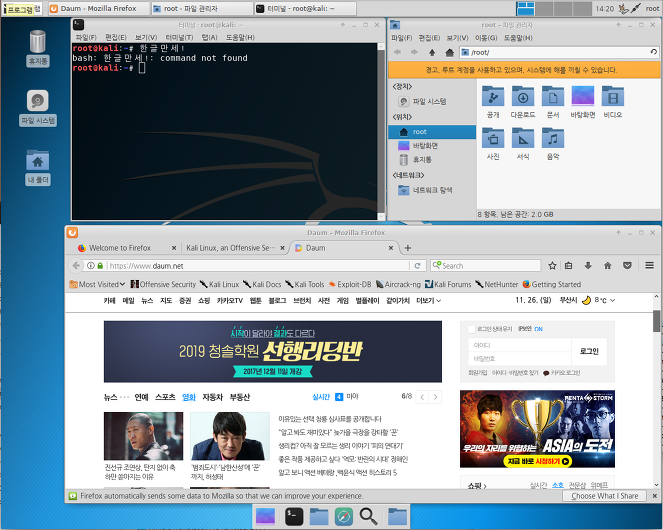Go to Firefox home page icon
Screen dimensions: 663x530
[x=608, y=266]
